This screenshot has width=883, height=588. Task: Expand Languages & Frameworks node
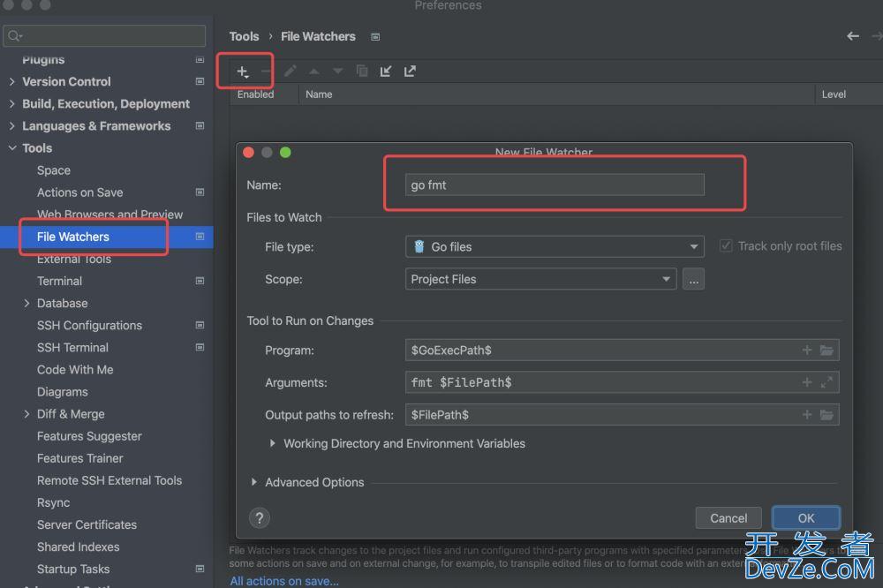point(12,126)
